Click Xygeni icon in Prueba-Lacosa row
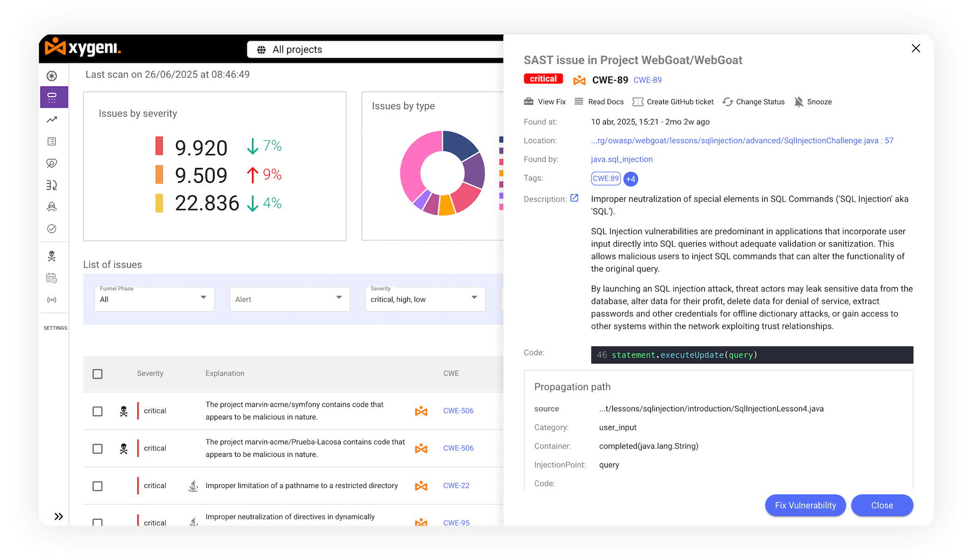973x560 pixels. coord(421,449)
